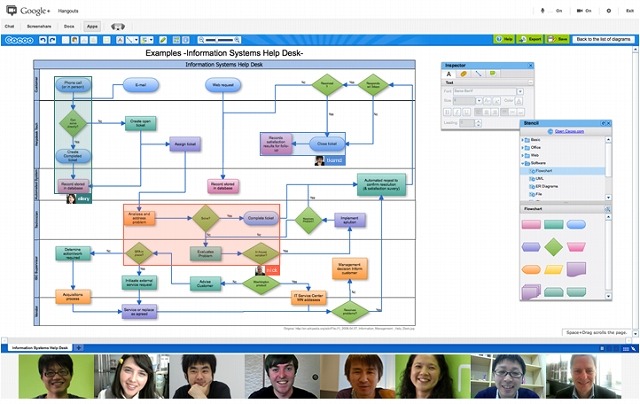Image resolution: width=640 pixels, height=404 pixels.
Task: Zoom out with the magnifier minus icon
Action: click(x=201, y=40)
